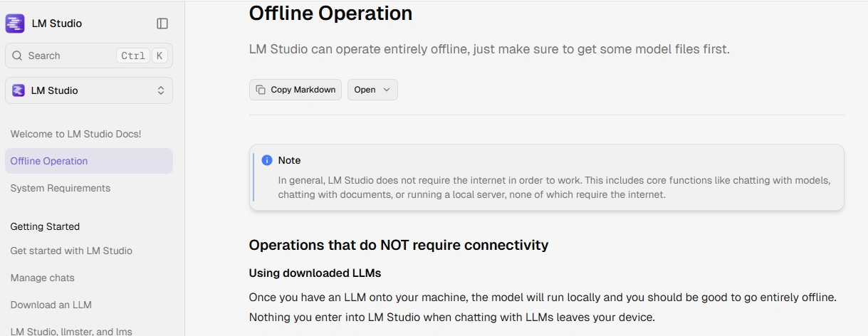Click the blue info icon in Note
Image resolution: width=868 pixels, height=336 pixels.
point(267,160)
